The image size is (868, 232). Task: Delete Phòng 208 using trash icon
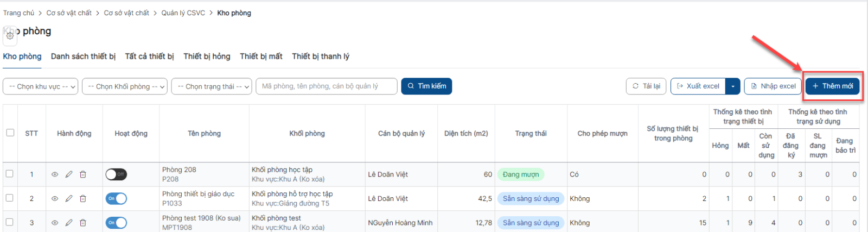point(83,174)
